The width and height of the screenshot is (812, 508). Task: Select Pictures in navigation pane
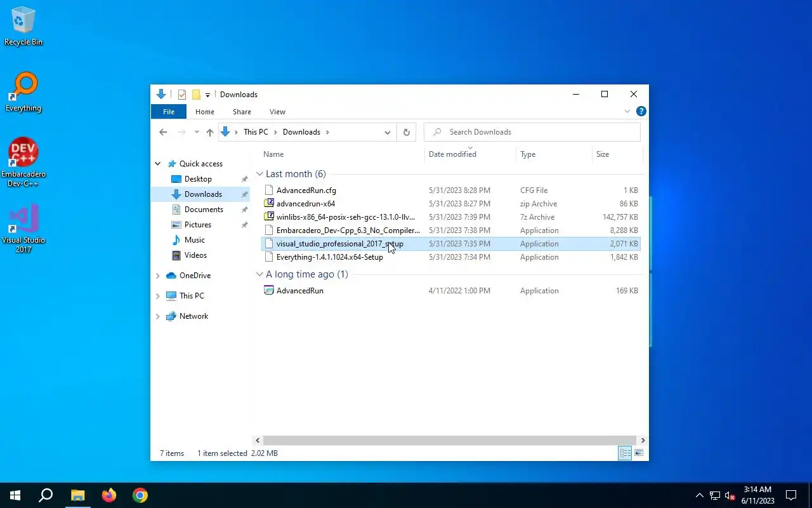point(198,225)
